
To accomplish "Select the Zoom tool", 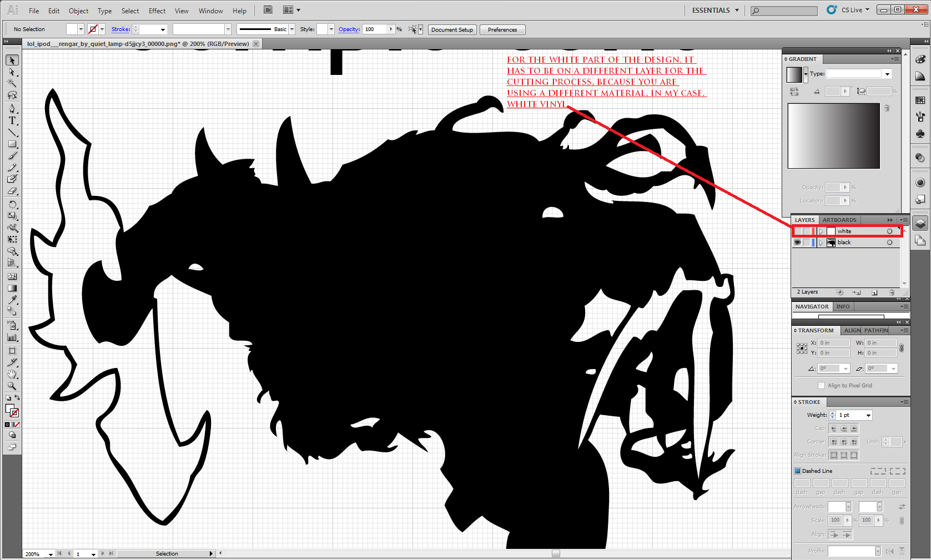I will (x=12, y=386).
